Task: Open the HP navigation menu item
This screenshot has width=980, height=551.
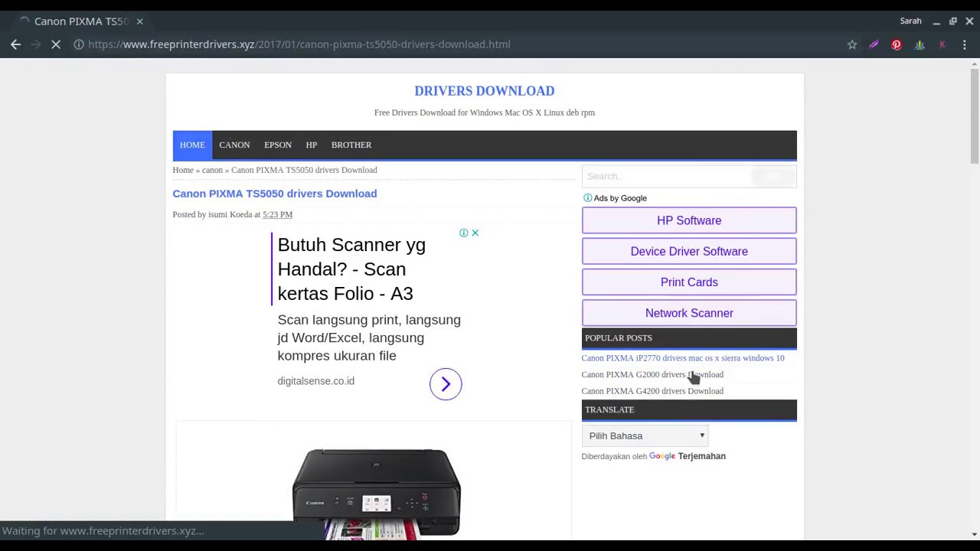Action: tap(312, 145)
